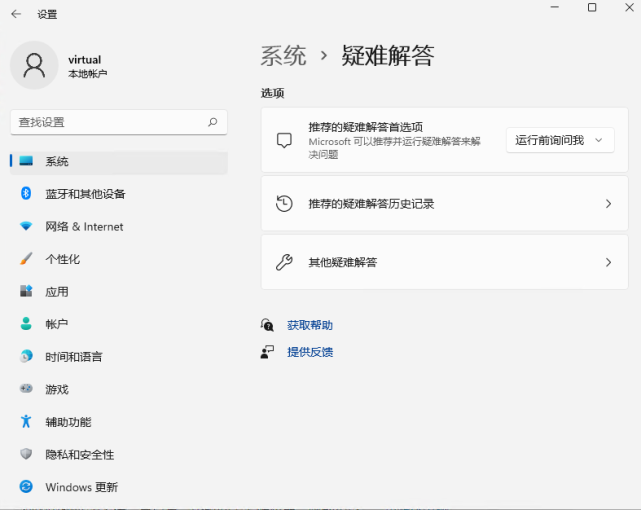
Task: Click the network Wi-Fi icon
Action: [26, 226]
